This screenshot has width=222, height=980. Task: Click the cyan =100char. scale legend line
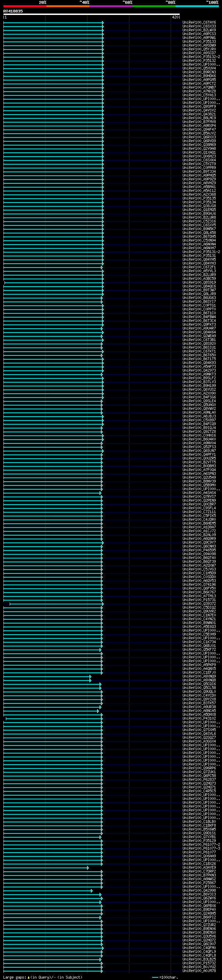[x=155, y=977]
